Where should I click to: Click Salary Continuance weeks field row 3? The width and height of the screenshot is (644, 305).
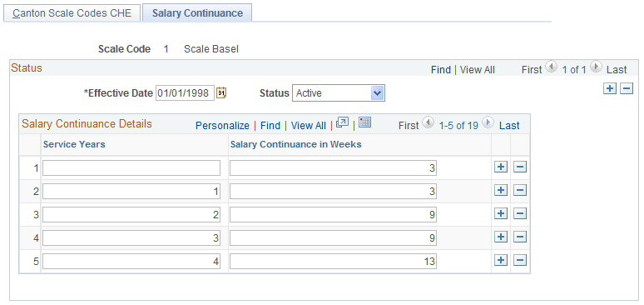(333, 214)
